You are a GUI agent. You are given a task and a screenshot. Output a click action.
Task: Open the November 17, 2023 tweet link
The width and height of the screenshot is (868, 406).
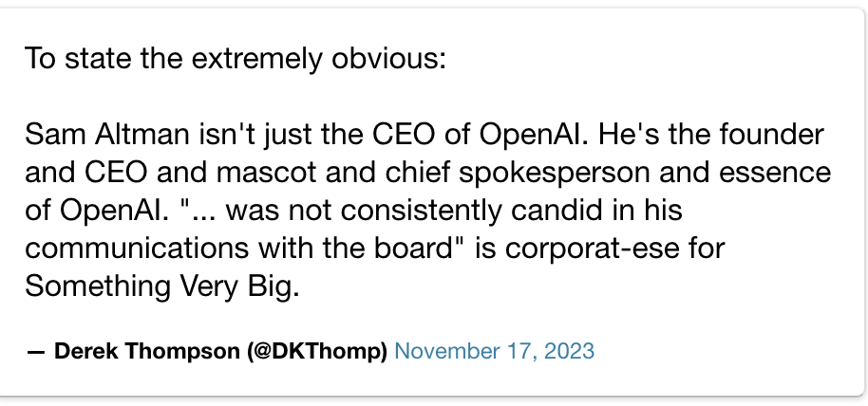pyautogui.click(x=495, y=352)
